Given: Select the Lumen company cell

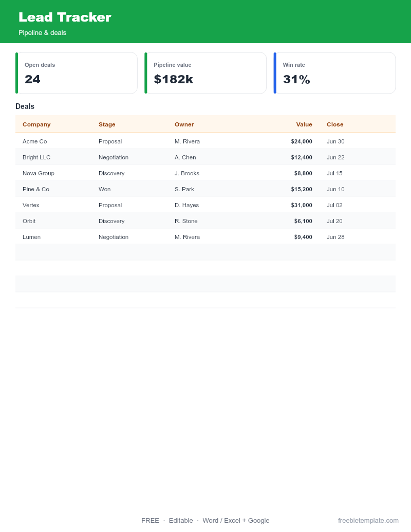Looking at the screenshot, I should (31, 237).
